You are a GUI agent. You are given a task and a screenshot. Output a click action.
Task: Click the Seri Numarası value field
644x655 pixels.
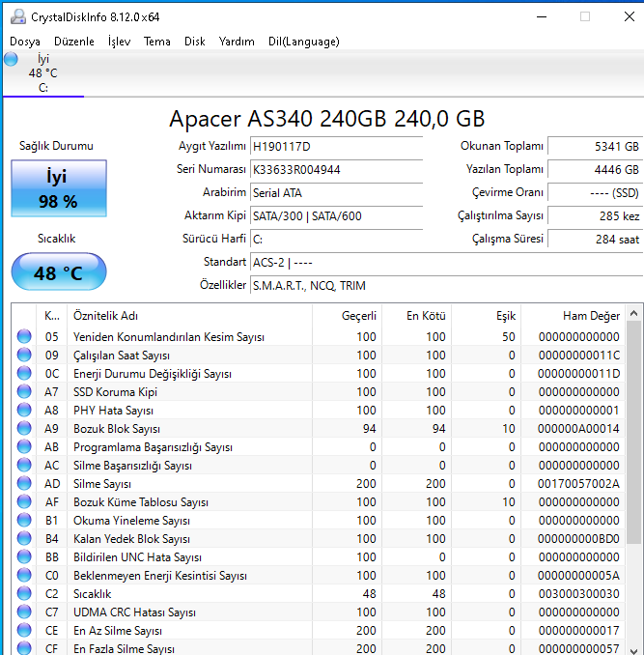point(335,169)
